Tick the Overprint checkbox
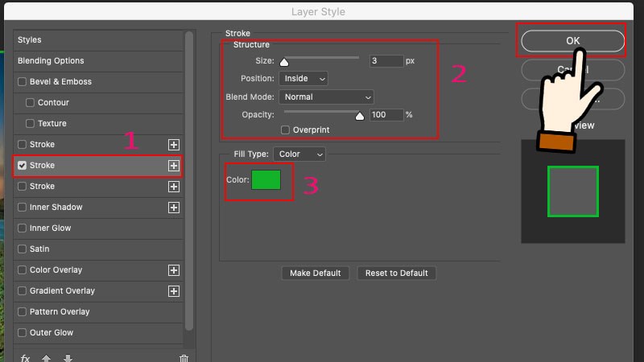This screenshot has height=362, width=644. 285,130
